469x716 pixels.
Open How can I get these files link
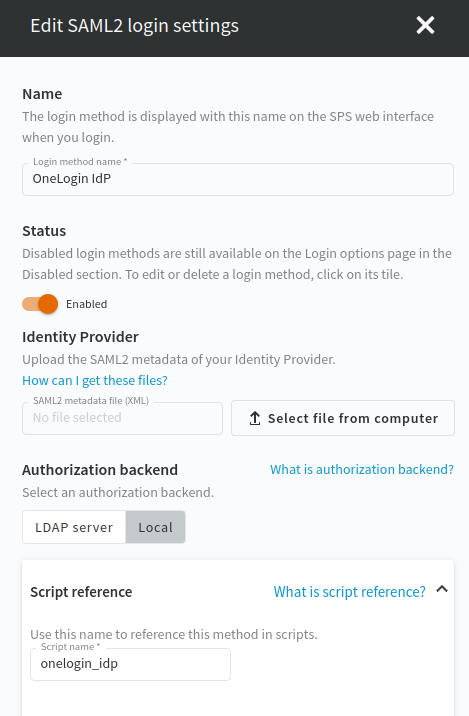[x=95, y=380]
